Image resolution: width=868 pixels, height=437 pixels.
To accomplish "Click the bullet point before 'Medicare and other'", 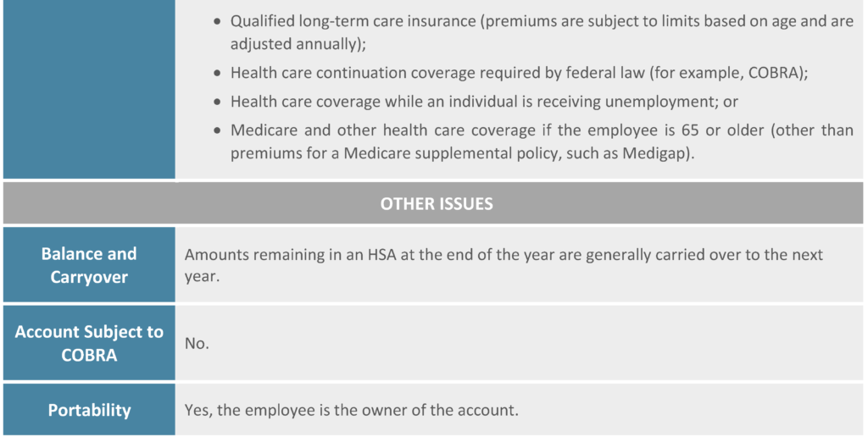I will (x=218, y=131).
